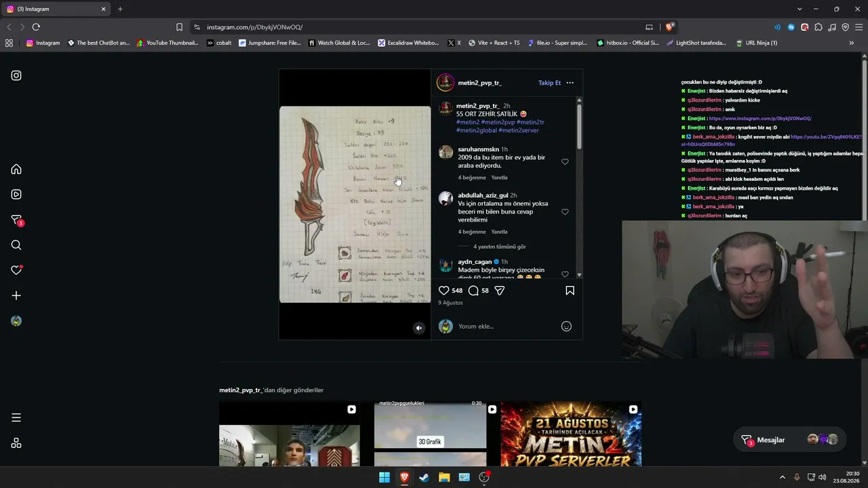This screenshot has width=868, height=488.
Task: Like the post with heart icon
Action: point(444,290)
